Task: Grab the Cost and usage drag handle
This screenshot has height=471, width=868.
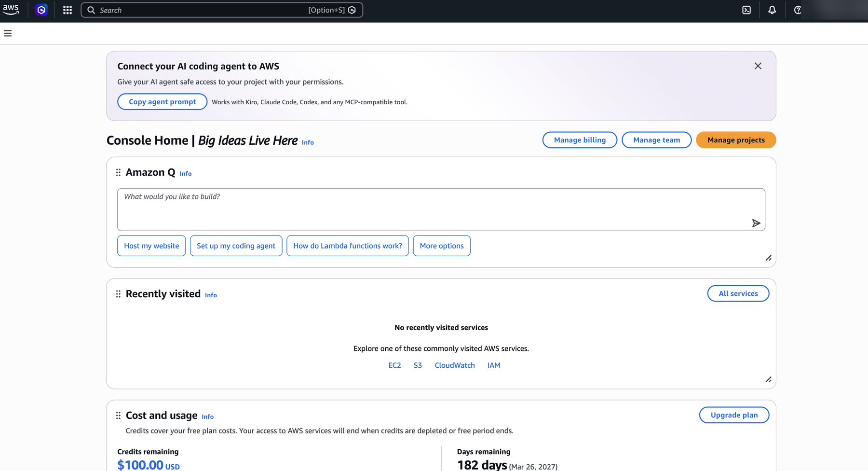Action: click(x=118, y=416)
